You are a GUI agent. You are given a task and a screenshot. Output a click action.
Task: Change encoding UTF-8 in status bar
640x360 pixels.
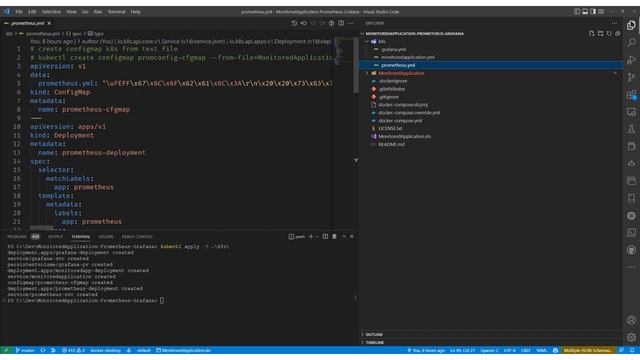[x=509, y=350]
